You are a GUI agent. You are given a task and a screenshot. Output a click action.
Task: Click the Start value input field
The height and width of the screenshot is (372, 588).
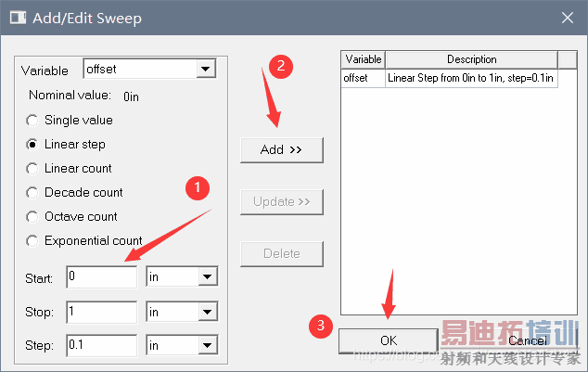(x=102, y=277)
